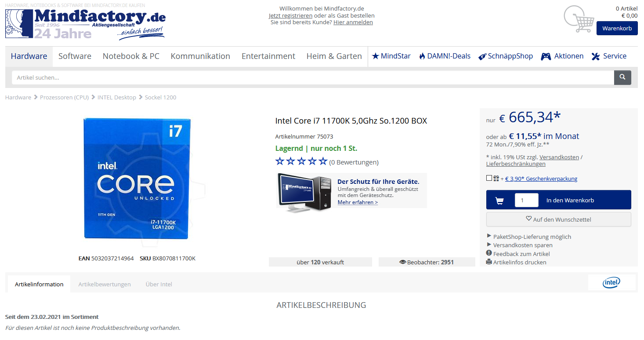
Task: Open Aktionen gamepad icon
Action: coord(546,56)
